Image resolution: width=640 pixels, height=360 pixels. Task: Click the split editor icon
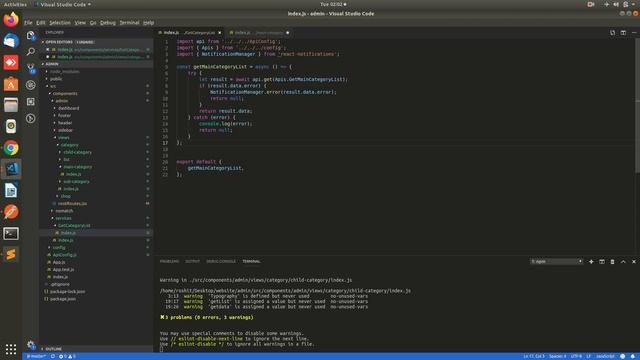[x=623, y=33]
